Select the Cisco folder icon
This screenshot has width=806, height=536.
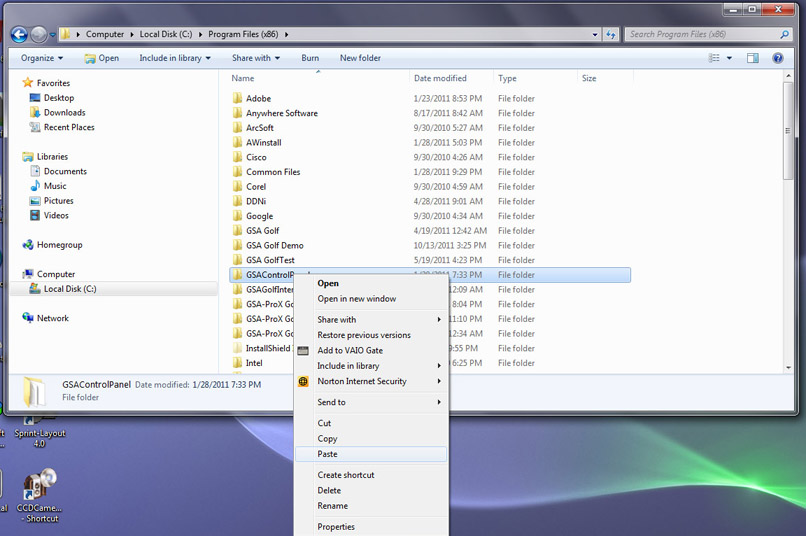pos(237,157)
